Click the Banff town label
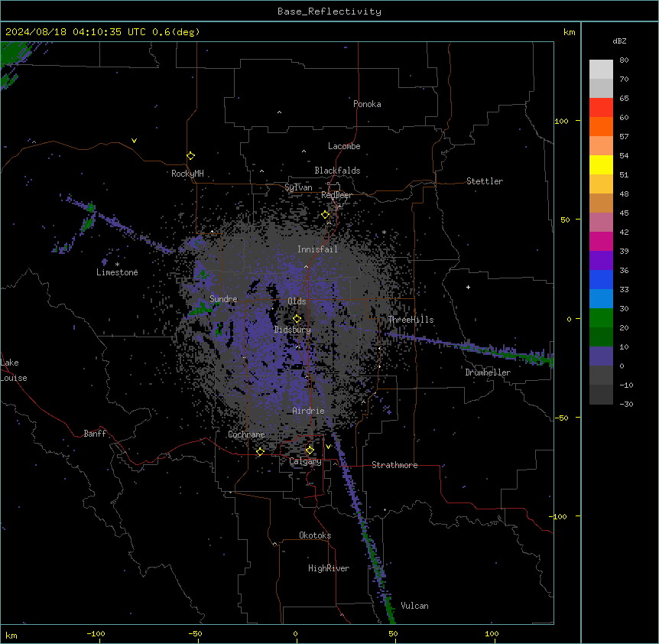 pos(95,434)
